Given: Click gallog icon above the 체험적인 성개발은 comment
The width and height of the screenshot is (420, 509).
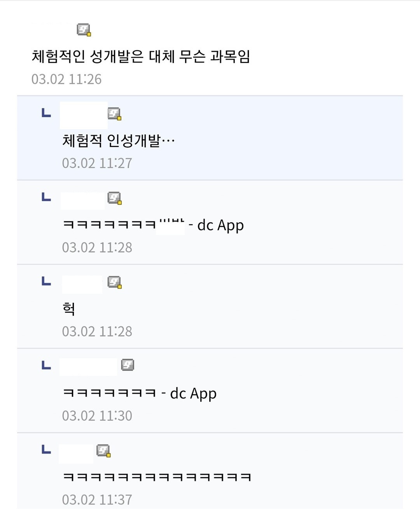Looking at the screenshot, I should click(84, 30).
